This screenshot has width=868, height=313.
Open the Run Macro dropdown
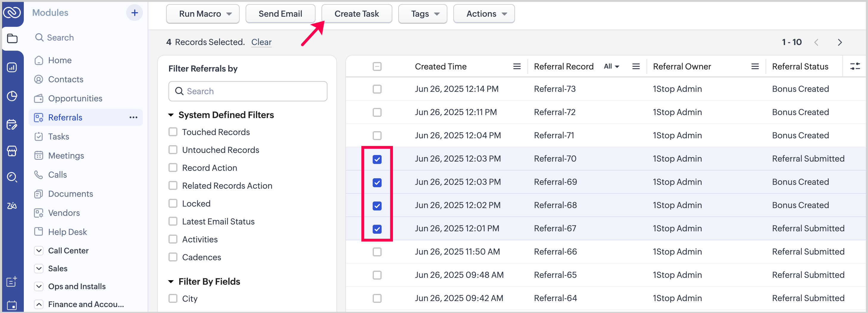click(x=202, y=14)
